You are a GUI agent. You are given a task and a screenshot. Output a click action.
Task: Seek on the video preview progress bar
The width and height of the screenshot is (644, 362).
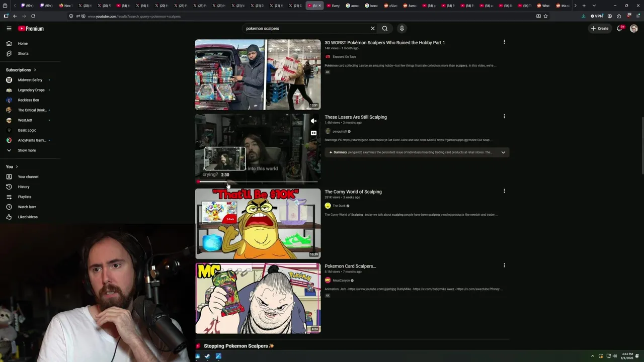pyautogui.click(x=258, y=182)
